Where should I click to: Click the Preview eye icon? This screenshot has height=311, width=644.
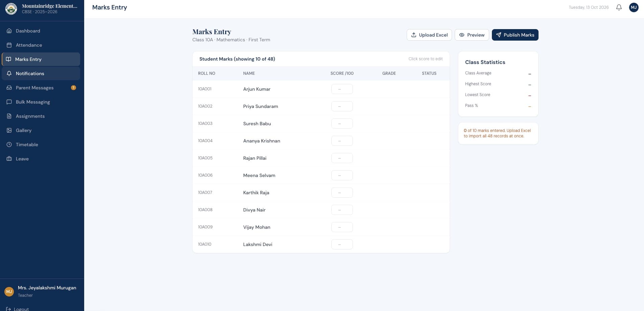coord(462,35)
